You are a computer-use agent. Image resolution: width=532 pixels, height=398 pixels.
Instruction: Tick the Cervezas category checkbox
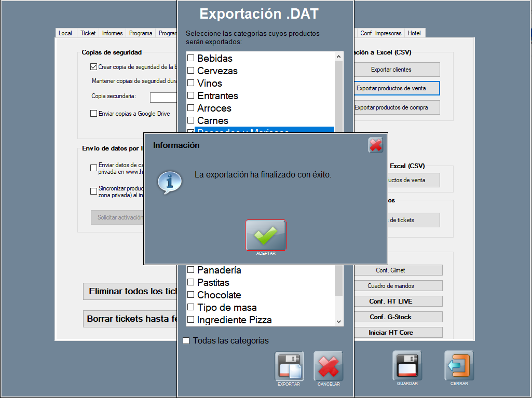[x=191, y=71]
